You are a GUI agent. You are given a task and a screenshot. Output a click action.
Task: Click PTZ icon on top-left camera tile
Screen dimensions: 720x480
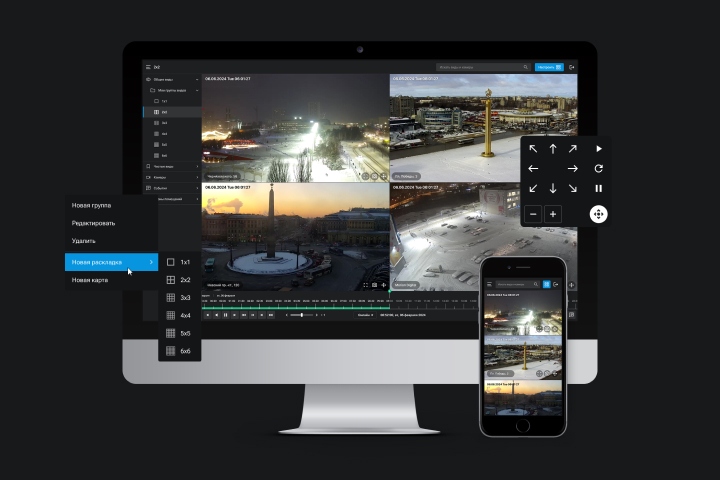[x=383, y=176]
